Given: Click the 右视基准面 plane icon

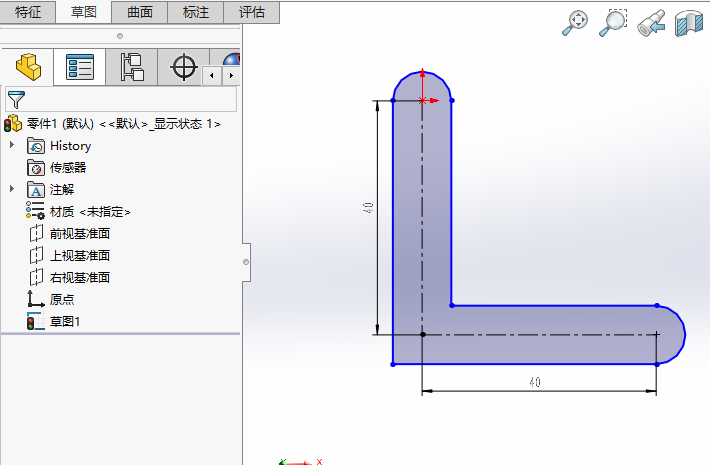Looking at the screenshot, I should (36, 277).
